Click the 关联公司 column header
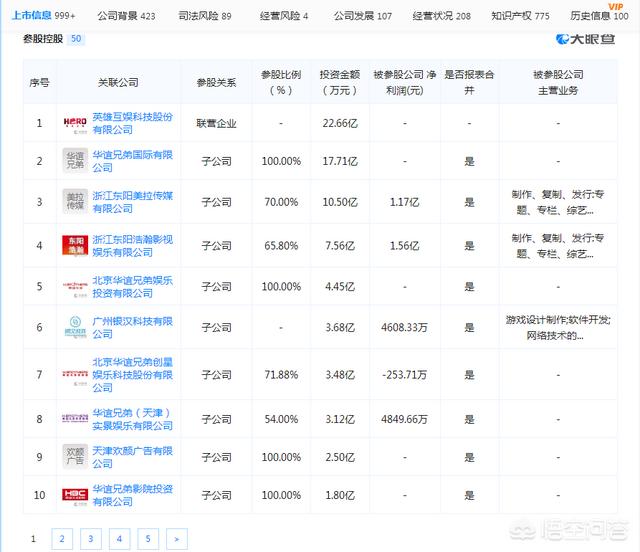Image resolution: width=640 pixels, height=552 pixels. tap(118, 82)
